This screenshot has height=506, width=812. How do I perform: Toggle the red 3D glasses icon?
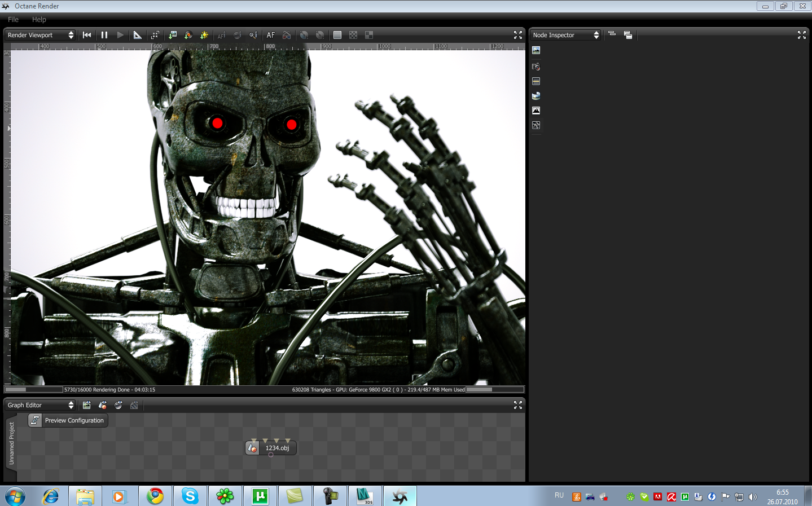click(287, 35)
